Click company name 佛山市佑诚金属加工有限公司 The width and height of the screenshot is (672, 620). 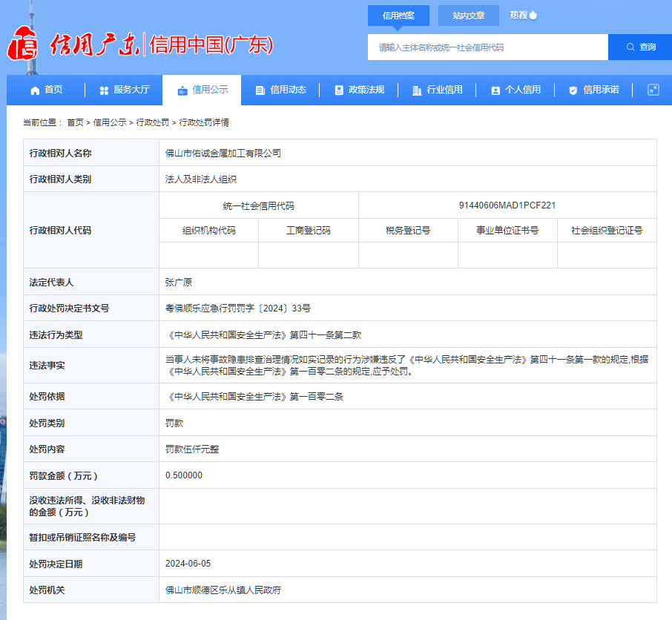coord(223,154)
